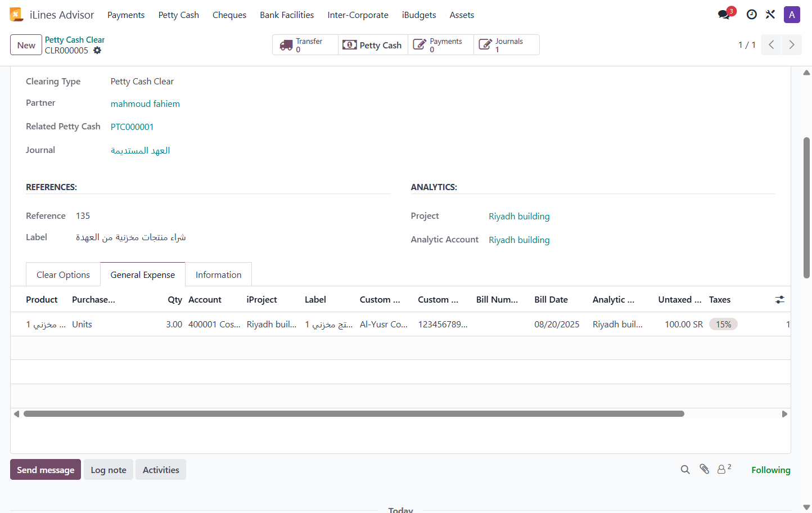Screen dimensions: 812x513
Task: Open the iLines Advisor app logo
Action: tap(16, 15)
